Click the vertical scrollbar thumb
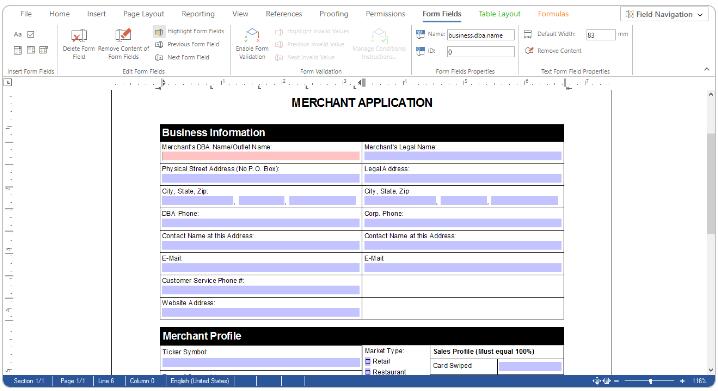This screenshot has height=391, width=718. [711, 185]
